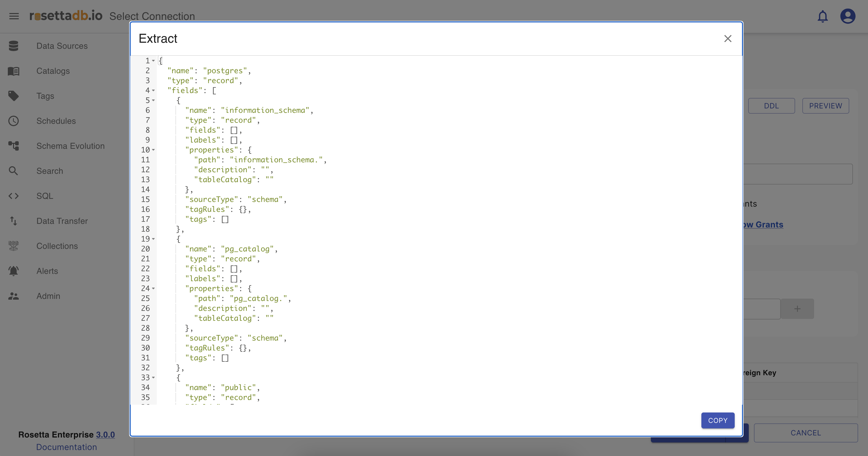This screenshot has height=456, width=868.
Task: Click the Tags label icon
Action: [x=14, y=96]
